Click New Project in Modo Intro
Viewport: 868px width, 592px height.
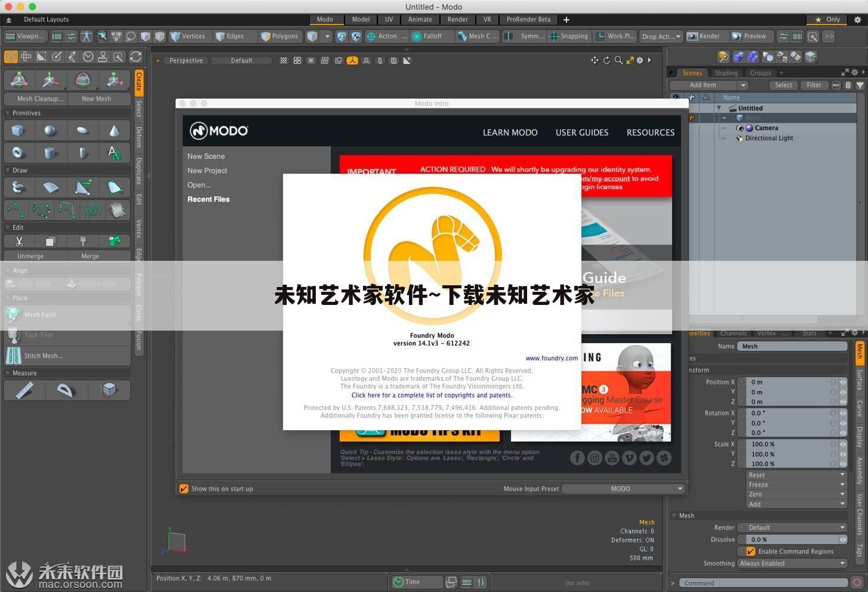(207, 171)
